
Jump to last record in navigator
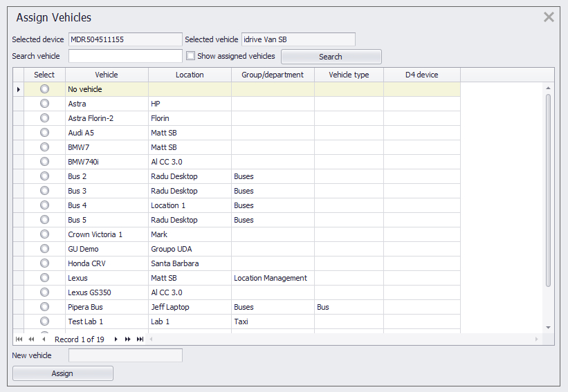coord(140,339)
